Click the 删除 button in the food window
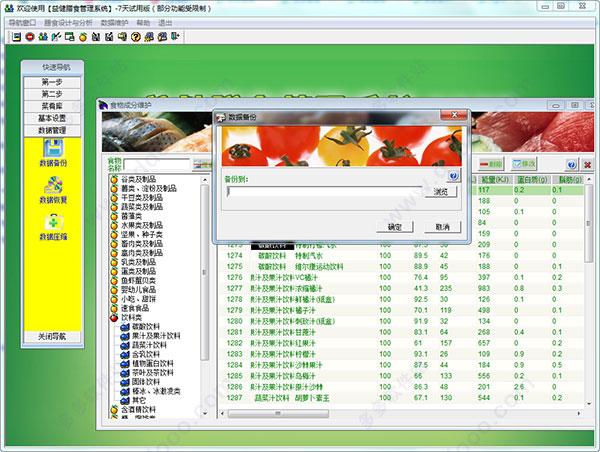The height and width of the screenshot is (452, 600). point(491,164)
